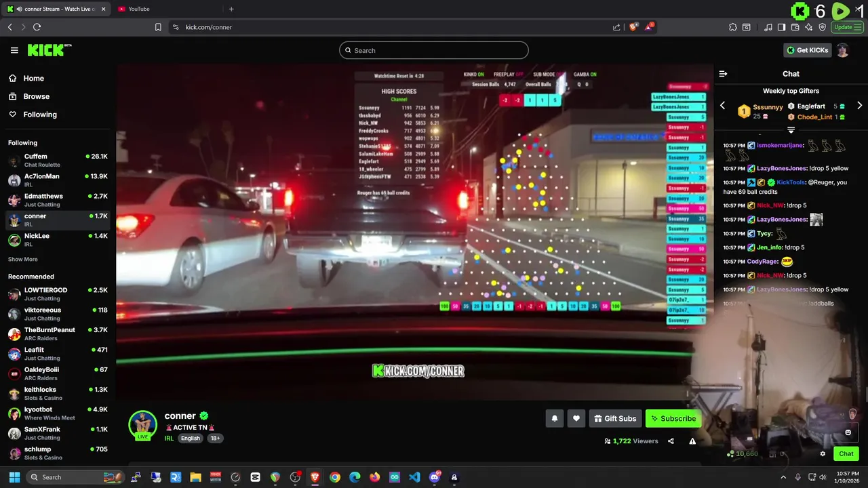Screen dimensions: 868x488
Task: Click Jen_info username in chat
Action: (x=770, y=247)
